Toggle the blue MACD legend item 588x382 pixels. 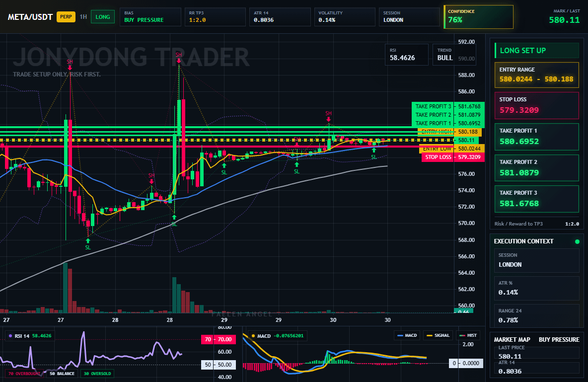pos(407,335)
